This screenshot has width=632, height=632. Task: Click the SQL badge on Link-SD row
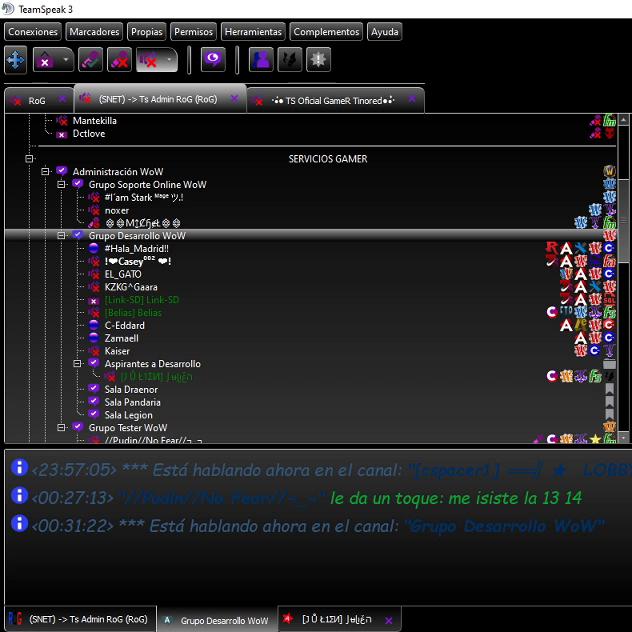pyautogui.click(x=609, y=299)
